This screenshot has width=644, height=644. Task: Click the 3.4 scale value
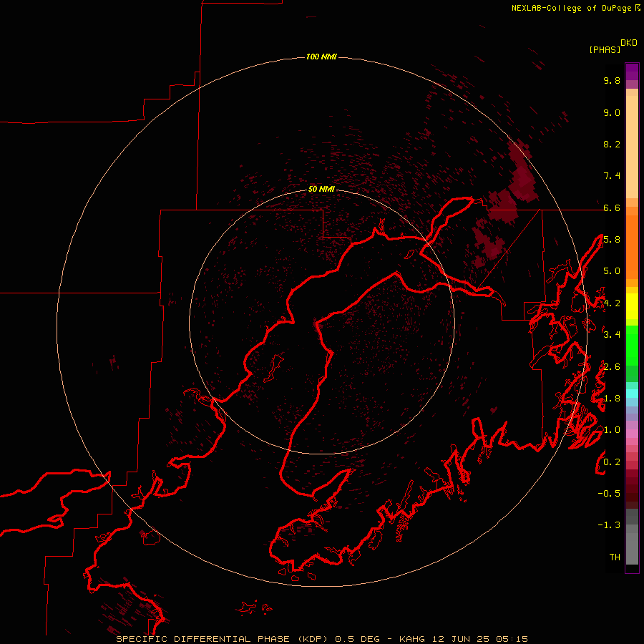click(612, 335)
